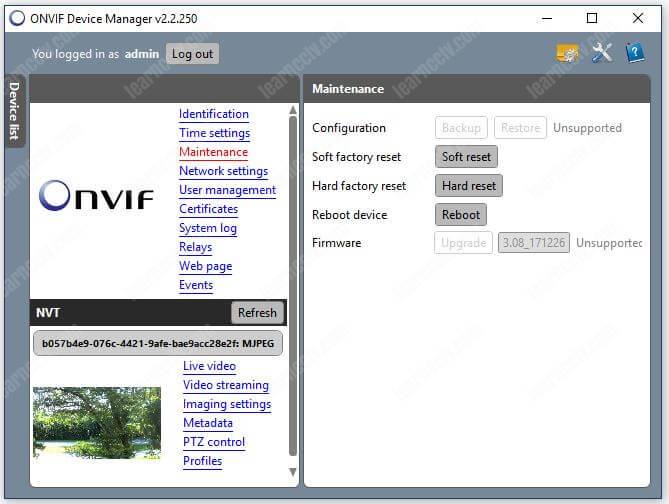Perform a Soft reset
669x504 pixels.
[466, 157]
